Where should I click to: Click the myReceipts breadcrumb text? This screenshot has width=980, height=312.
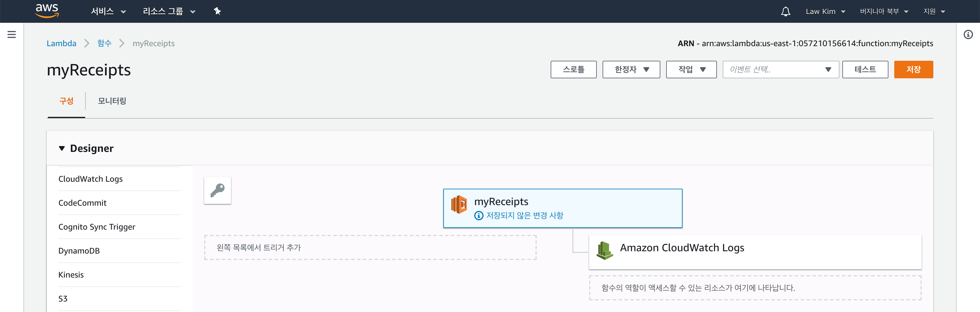tap(153, 44)
